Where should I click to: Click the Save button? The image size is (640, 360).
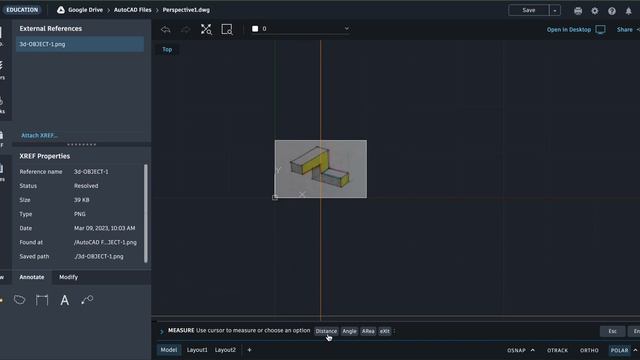tap(529, 10)
